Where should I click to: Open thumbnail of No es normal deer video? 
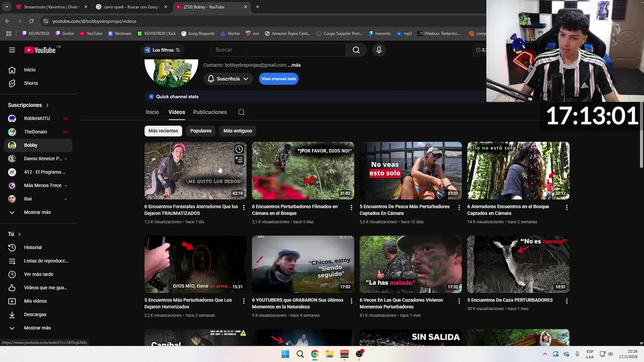coord(518,264)
